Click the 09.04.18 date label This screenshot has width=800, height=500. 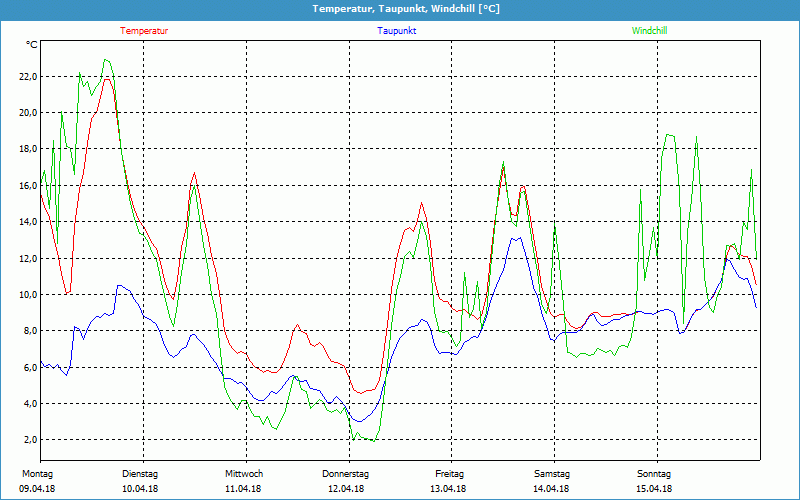tap(37, 489)
